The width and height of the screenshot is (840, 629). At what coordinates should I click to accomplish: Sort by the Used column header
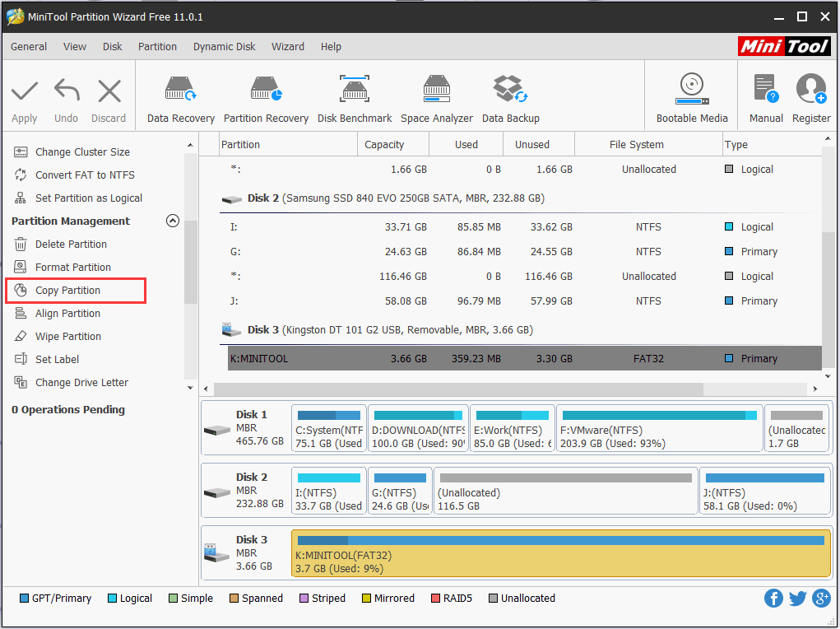[466, 144]
